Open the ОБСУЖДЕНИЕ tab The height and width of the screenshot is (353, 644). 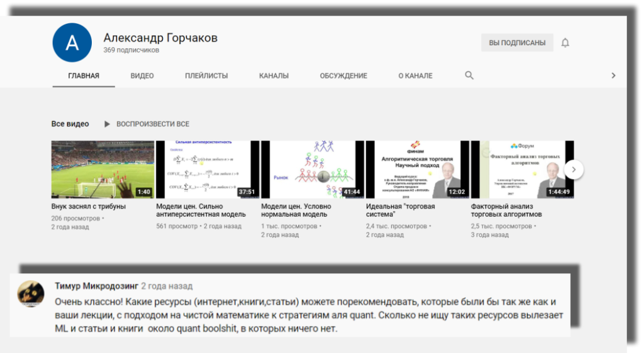point(343,76)
